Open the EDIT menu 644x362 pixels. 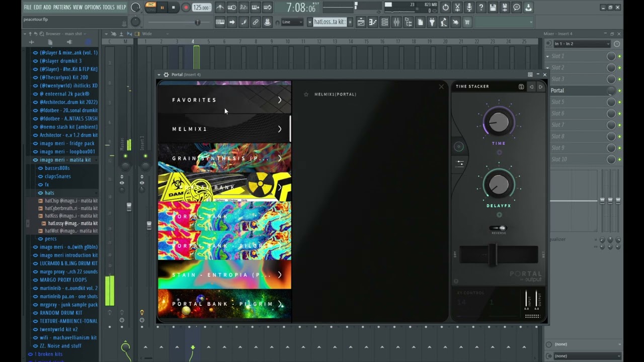click(38, 8)
